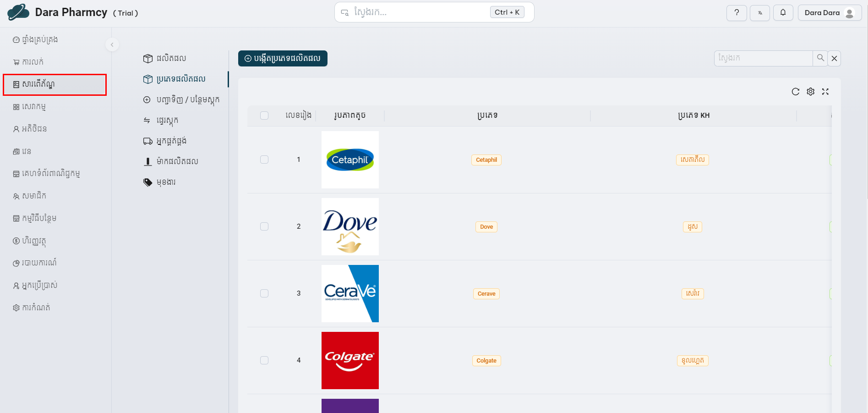Open the help question mark icon
This screenshot has height=413, width=868.
click(736, 13)
